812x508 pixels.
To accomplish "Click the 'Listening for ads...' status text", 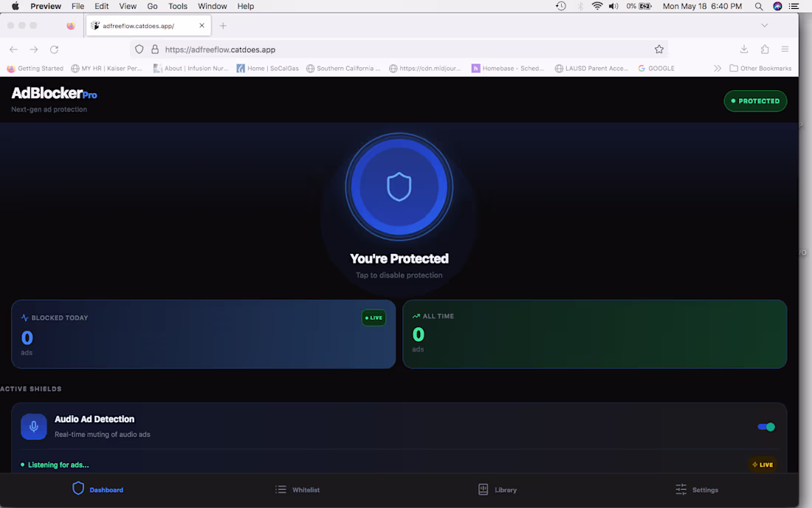I will 58,465.
